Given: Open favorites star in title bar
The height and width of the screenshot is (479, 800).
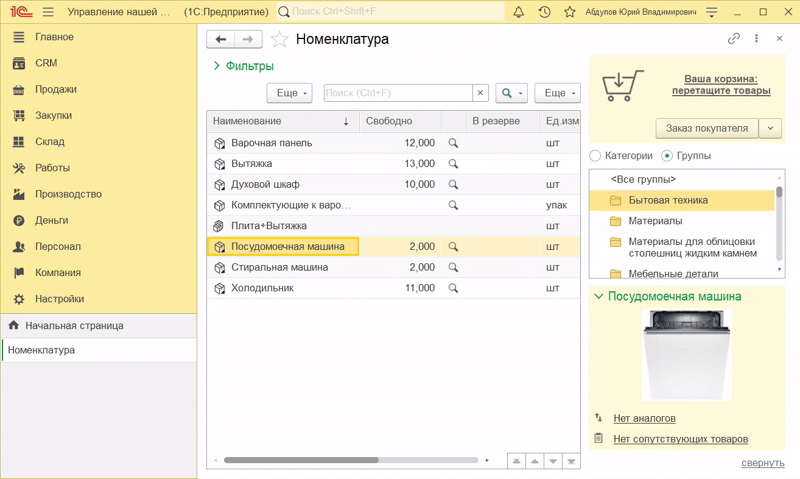Looking at the screenshot, I should [x=570, y=12].
